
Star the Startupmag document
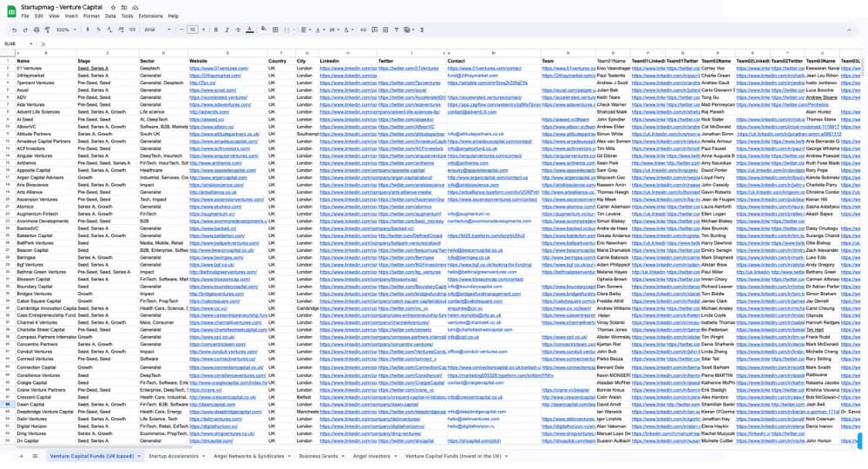click(113, 8)
